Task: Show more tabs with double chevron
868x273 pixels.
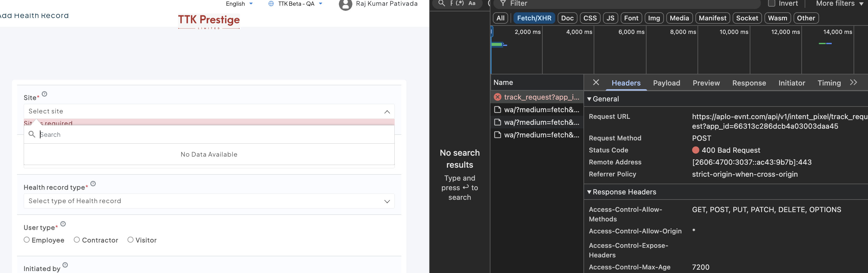Action: pyautogui.click(x=853, y=82)
